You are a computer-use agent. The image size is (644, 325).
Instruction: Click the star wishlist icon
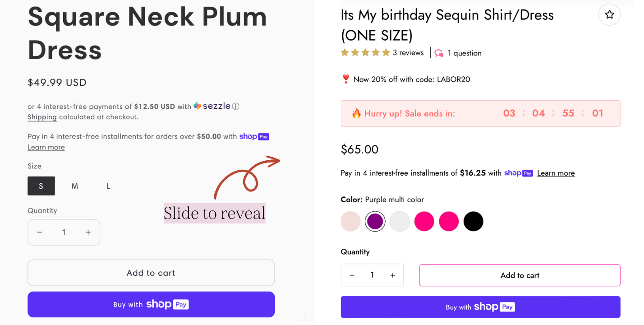click(x=609, y=15)
